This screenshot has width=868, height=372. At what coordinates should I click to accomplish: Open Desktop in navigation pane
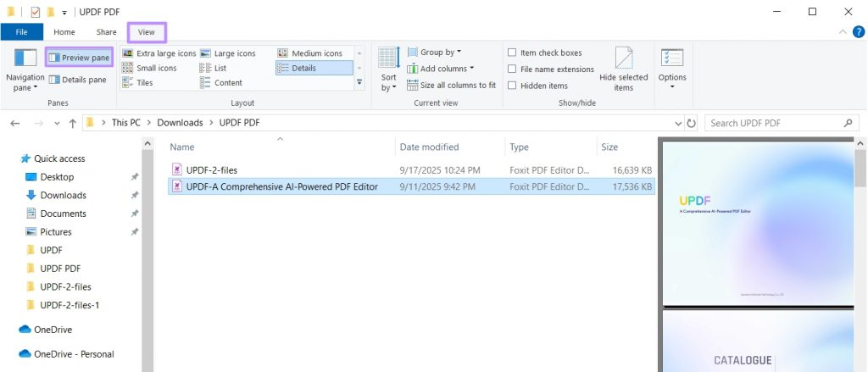coord(50,176)
